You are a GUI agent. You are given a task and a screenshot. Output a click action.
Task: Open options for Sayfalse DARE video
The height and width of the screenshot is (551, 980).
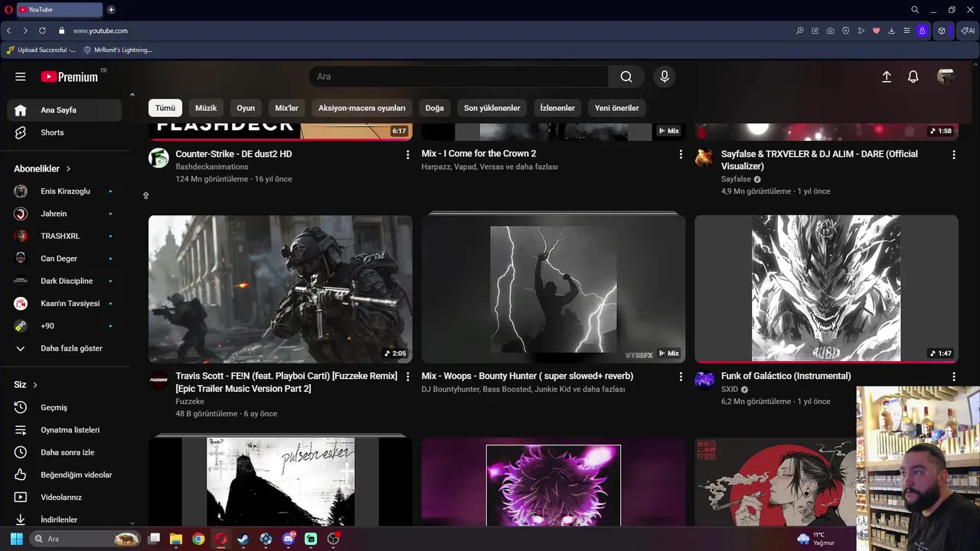[954, 155]
